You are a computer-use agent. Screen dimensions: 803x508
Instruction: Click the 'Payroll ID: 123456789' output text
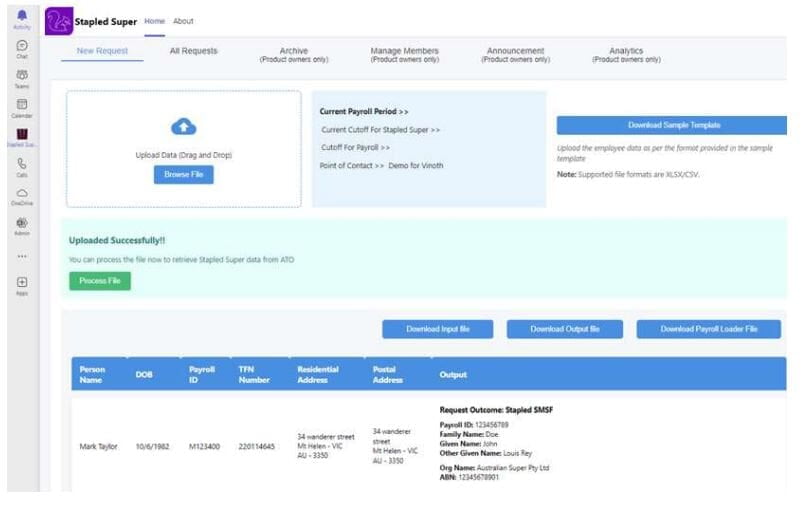[x=474, y=425]
